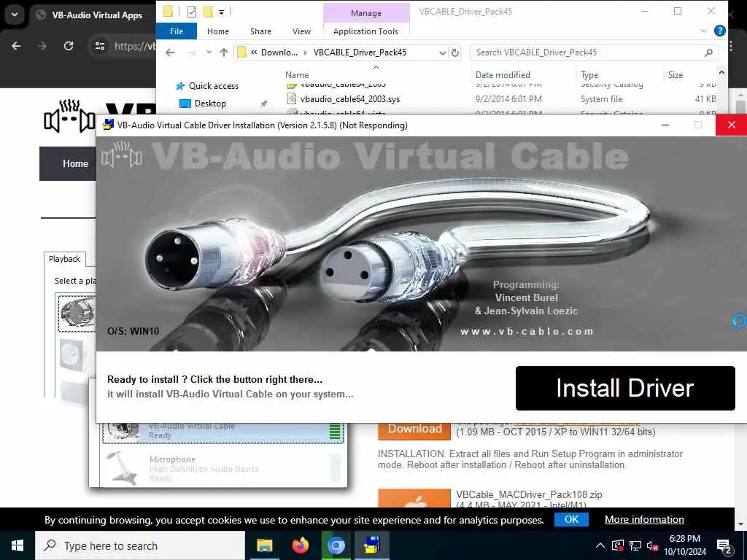Go up one folder level in Explorer
This screenshot has height=560, width=747.
pos(224,52)
